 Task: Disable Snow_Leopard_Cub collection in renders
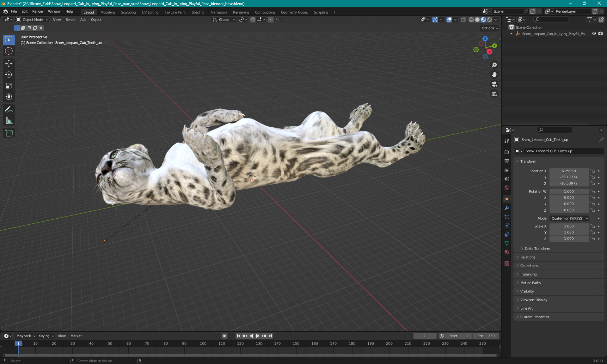coord(600,33)
